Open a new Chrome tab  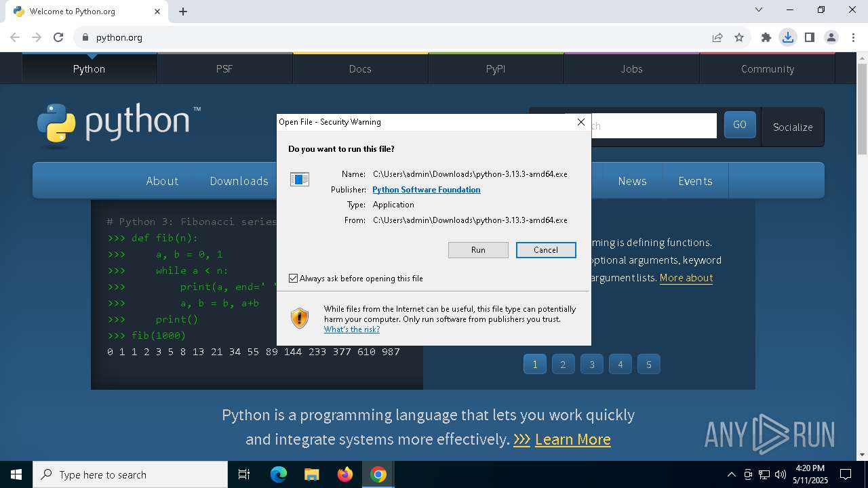pyautogui.click(x=183, y=12)
